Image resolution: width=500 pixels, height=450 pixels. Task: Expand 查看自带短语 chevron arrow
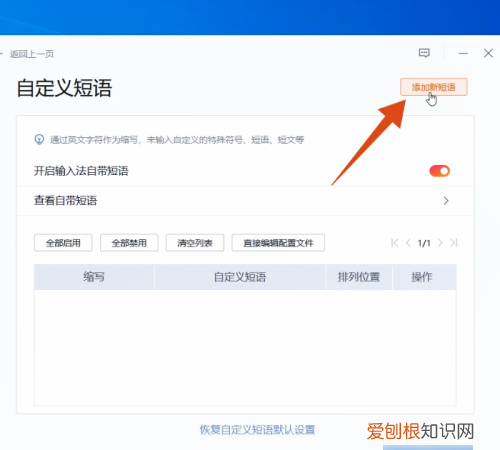(446, 201)
